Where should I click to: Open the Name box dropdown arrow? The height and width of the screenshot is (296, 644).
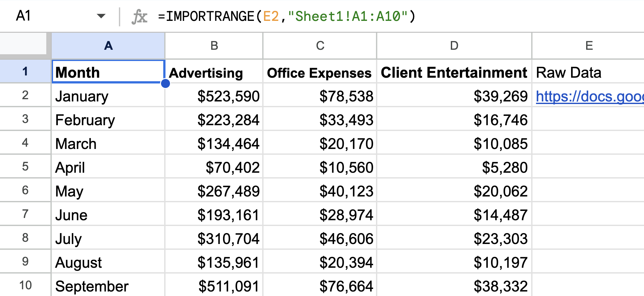tap(101, 16)
